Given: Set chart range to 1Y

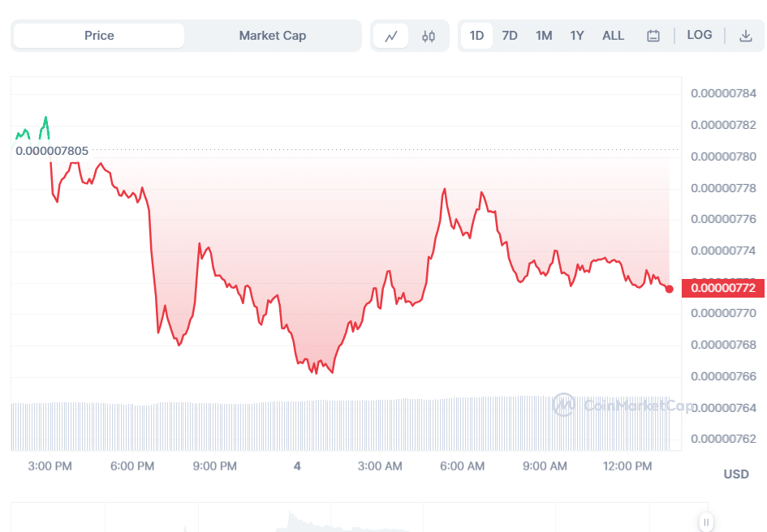Looking at the screenshot, I should coord(577,36).
